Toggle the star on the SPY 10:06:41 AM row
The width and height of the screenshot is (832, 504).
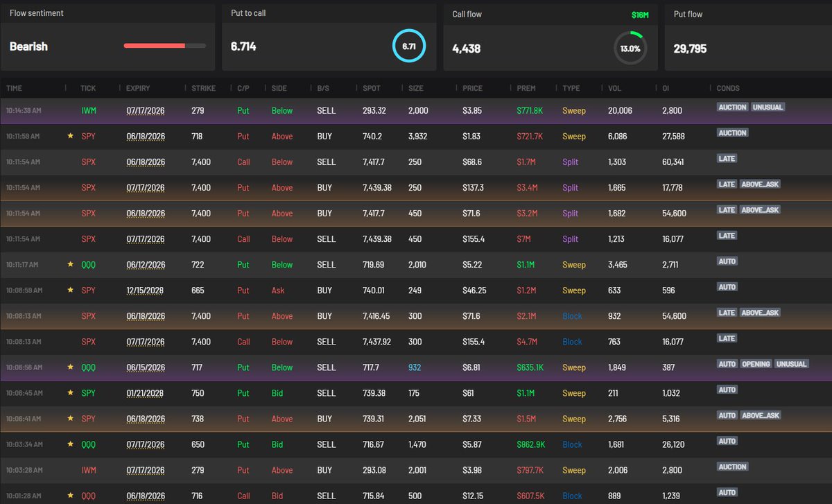coord(70,419)
